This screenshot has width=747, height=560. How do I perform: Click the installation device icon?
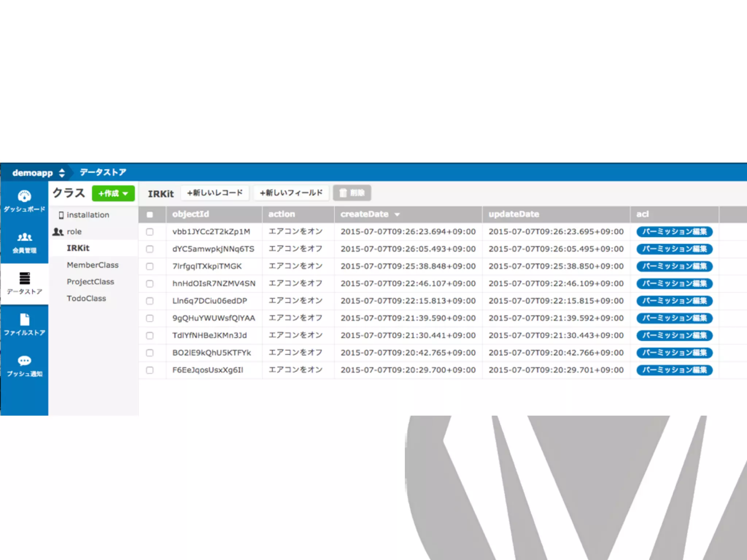61,215
